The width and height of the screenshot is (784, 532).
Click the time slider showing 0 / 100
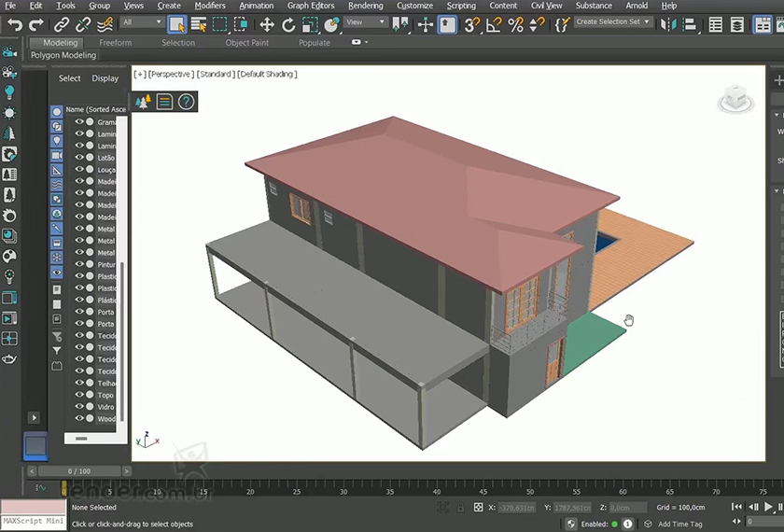(x=79, y=471)
